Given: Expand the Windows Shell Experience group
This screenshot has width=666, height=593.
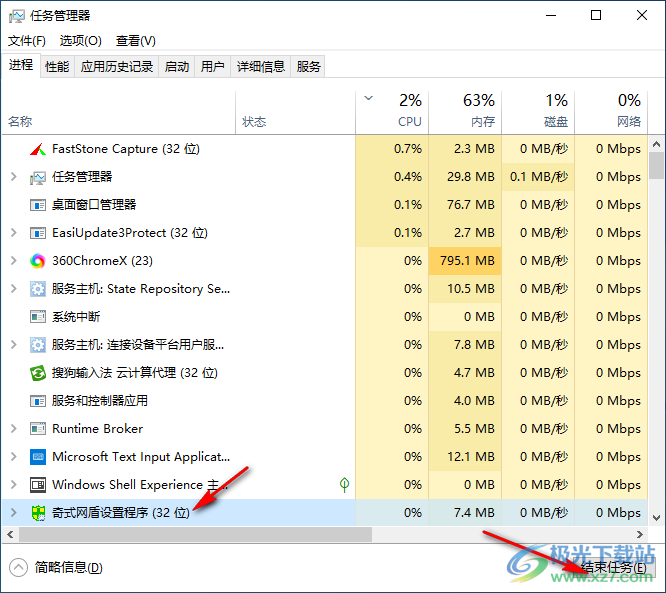Looking at the screenshot, I should click(14, 485).
